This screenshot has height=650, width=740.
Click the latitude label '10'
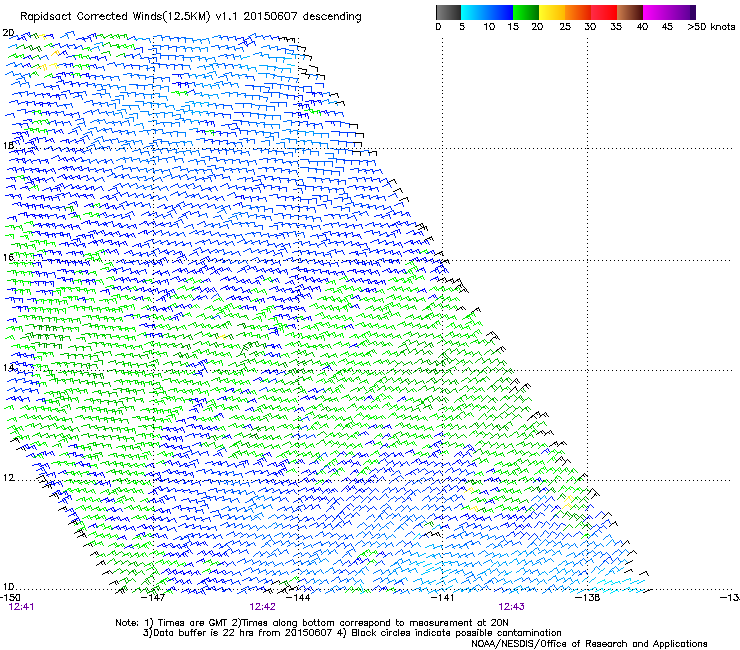click(x=8, y=587)
